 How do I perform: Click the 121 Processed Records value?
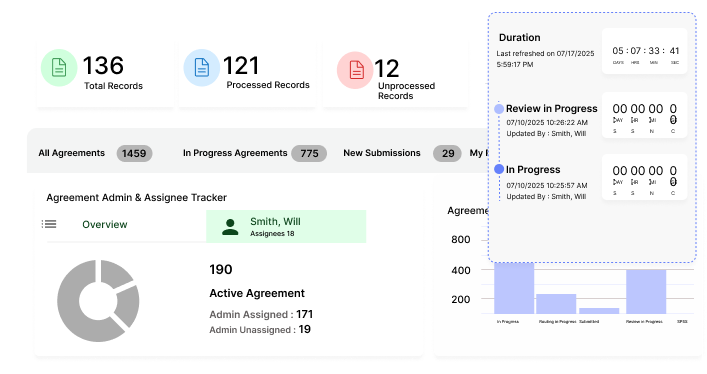(241, 65)
